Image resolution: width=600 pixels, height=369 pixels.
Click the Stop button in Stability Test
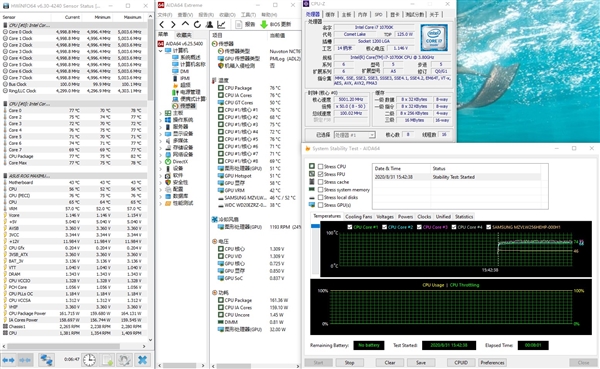349,362
